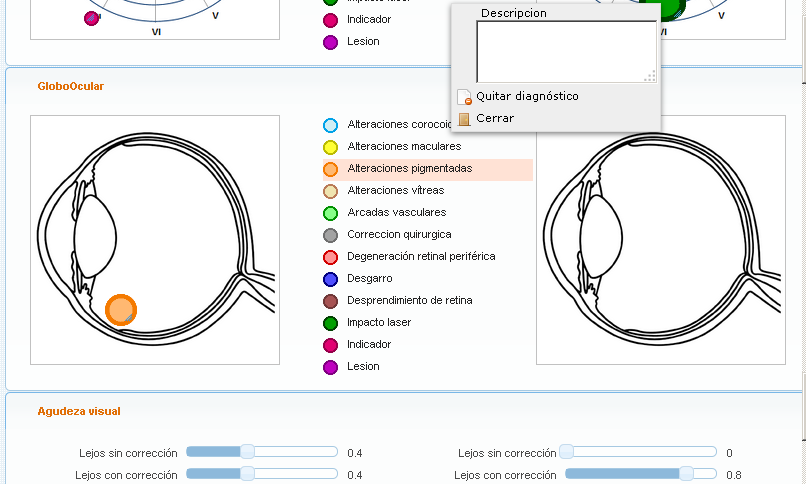The height and width of the screenshot is (484, 806).
Task: Select the Correccion quirurgica gray circle
Action: (331, 235)
